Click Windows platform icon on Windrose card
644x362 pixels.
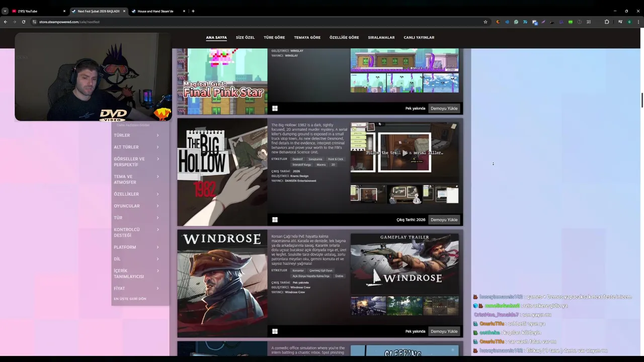click(x=275, y=331)
